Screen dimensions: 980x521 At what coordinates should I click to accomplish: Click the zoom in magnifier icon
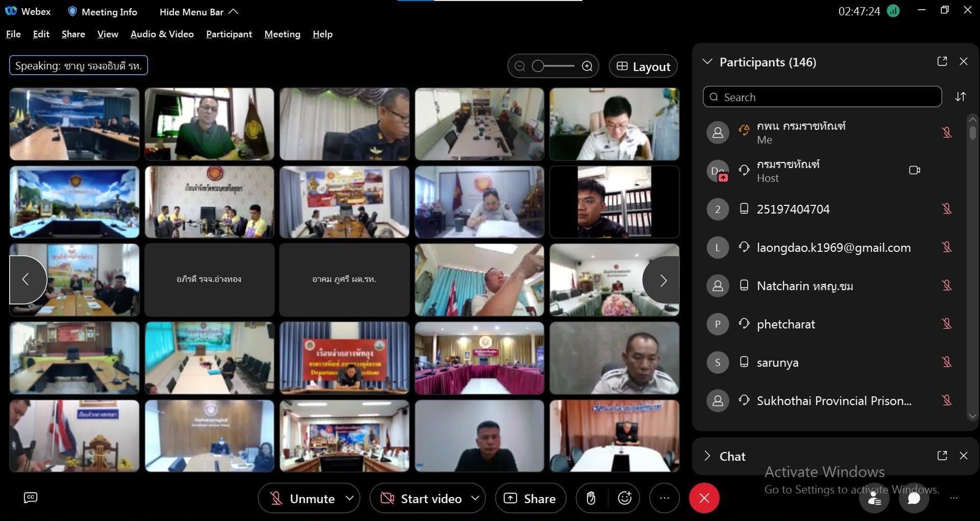point(587,66)
